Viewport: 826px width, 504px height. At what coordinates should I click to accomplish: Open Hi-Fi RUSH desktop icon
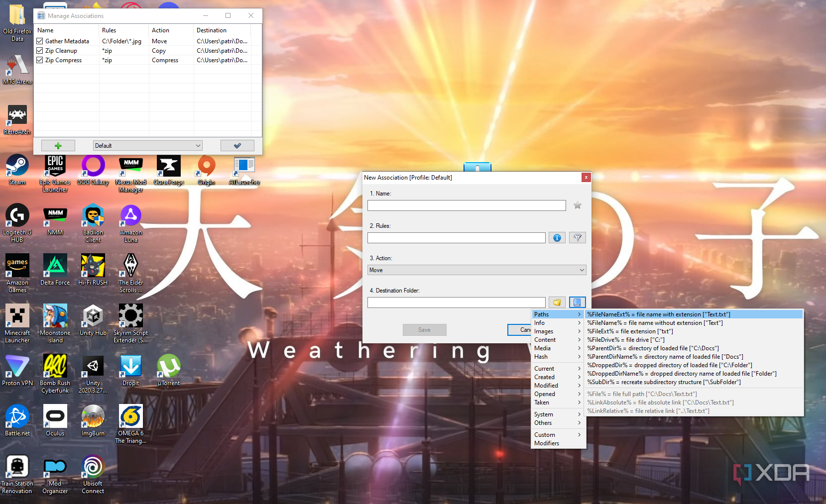point(93,270)
